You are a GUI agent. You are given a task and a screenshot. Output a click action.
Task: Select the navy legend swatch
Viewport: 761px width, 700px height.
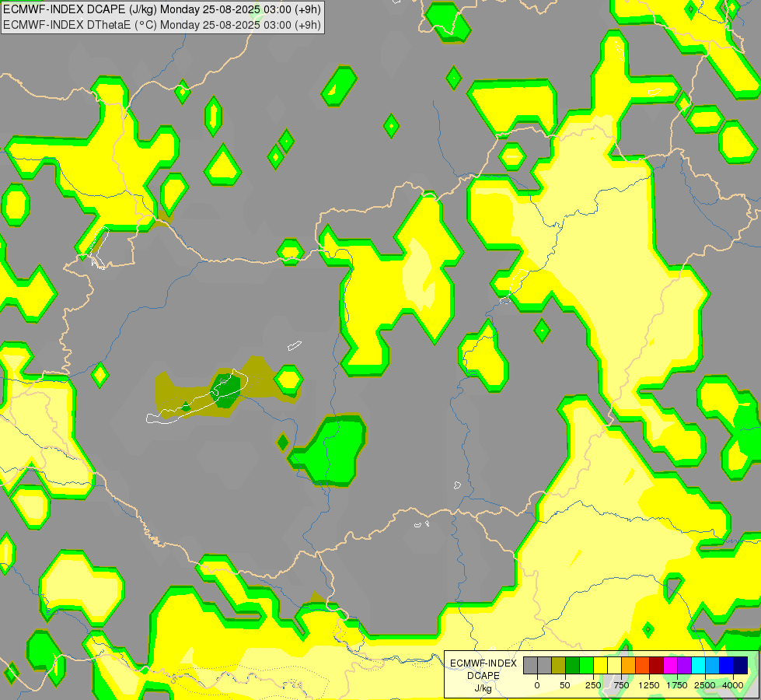click(x=740, y=665)
